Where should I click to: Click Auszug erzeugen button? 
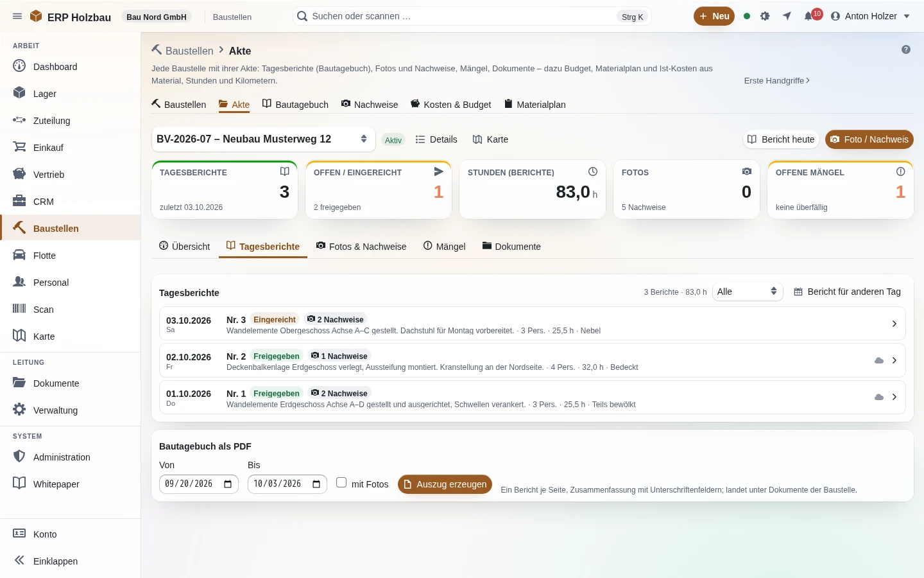point(445,484)
